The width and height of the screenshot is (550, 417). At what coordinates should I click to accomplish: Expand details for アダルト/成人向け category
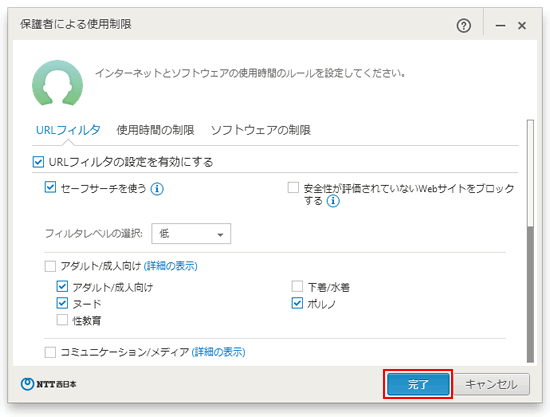pos(170,266)
